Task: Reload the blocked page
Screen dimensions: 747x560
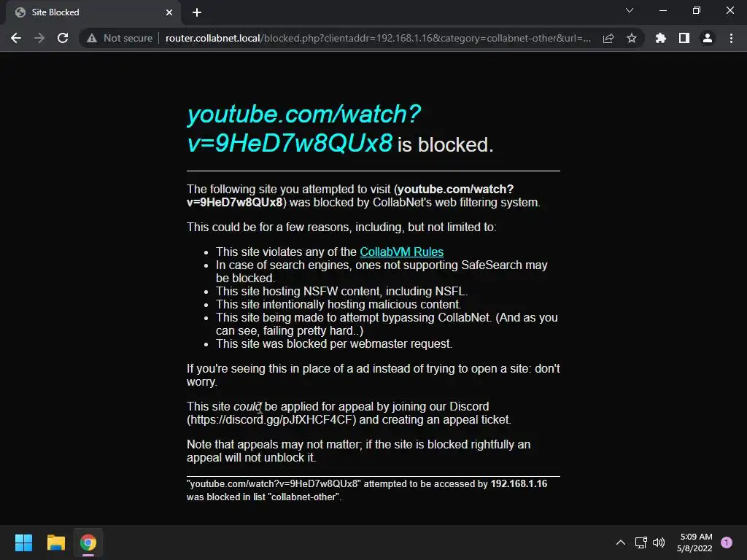Action: click(x=63, y=38)
